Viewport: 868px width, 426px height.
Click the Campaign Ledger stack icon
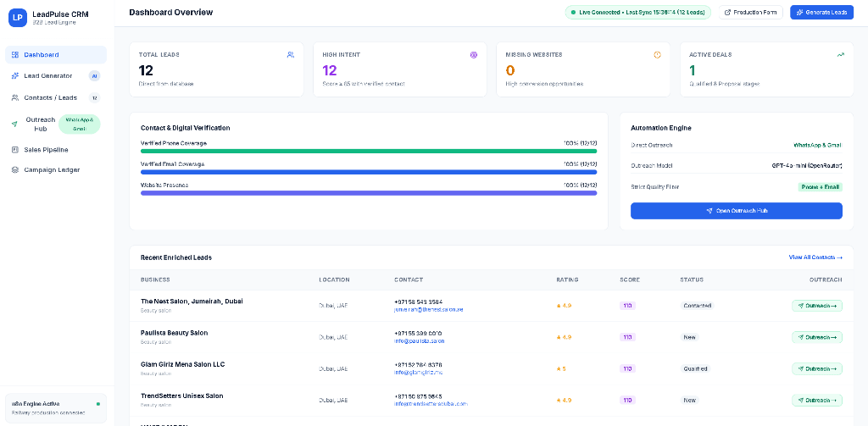tap(15, 170)
